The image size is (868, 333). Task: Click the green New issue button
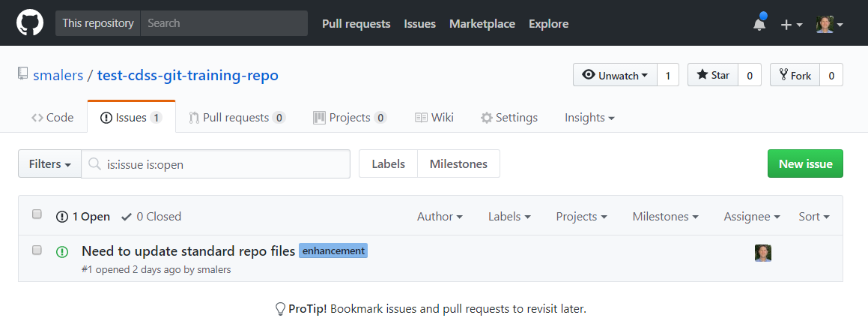pyautogui.click(x=805, y=163)
